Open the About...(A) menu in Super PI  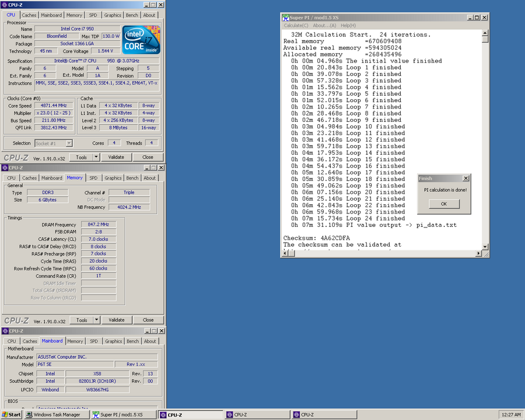pyautogui.click(x=324, y=26)
